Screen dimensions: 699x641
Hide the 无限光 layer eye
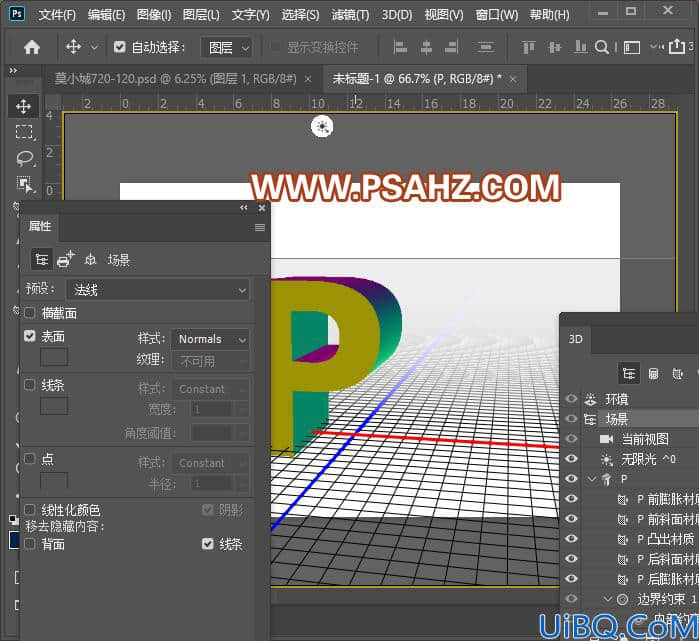click(x=571, y=459)
